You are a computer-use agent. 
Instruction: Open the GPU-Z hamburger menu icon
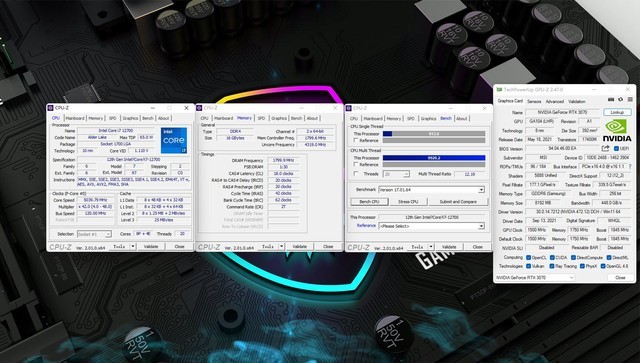coord(630,99)
